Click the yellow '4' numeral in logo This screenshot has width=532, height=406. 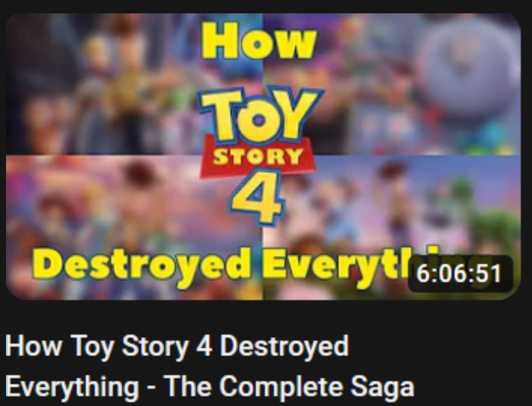(x=257, y=197)
